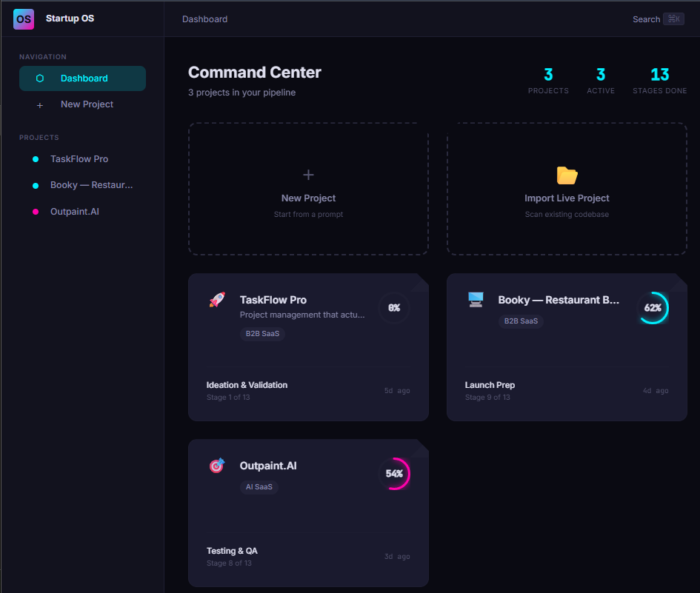Screen dimensions: 700x593
Task: Click the Outpaint.AI card title
Action: 268,466
